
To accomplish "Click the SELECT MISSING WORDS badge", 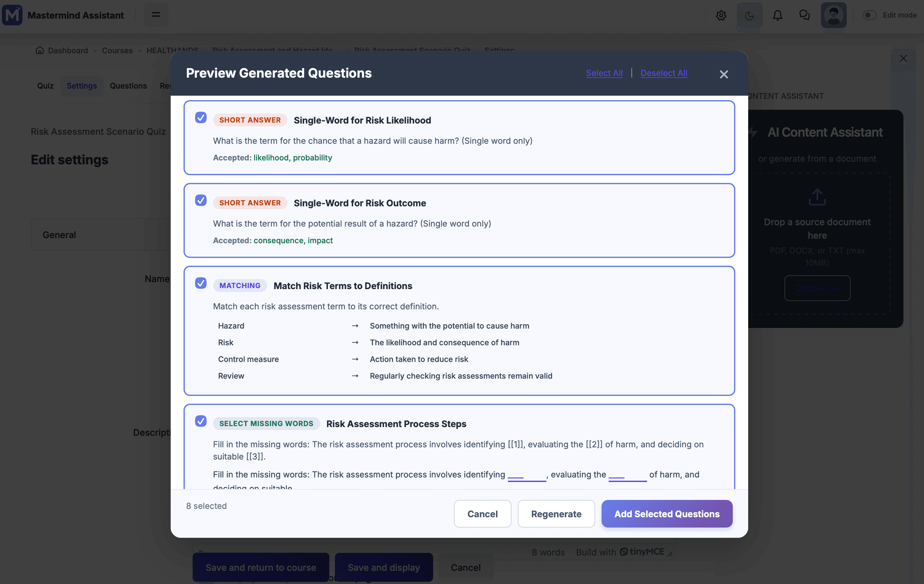I will [266, 424].
